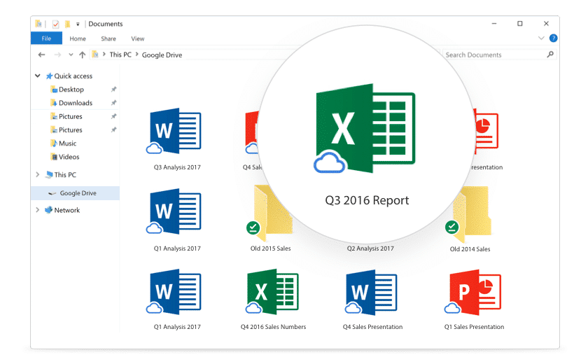Select the Q4 2016 Sales Numbers Excel icon
The width and height of the screenshot is (588, 364).
[x=272, y=292]
